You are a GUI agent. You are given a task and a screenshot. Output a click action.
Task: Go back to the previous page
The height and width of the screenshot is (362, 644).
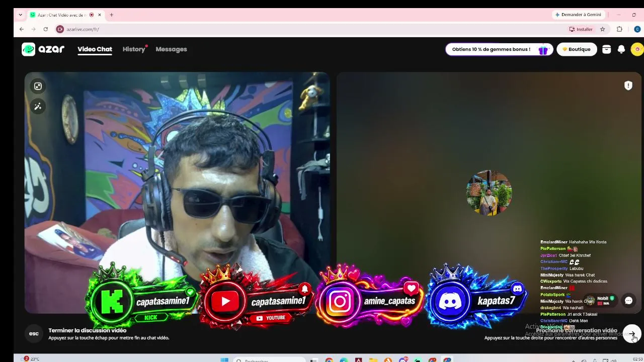click(22, 29)
